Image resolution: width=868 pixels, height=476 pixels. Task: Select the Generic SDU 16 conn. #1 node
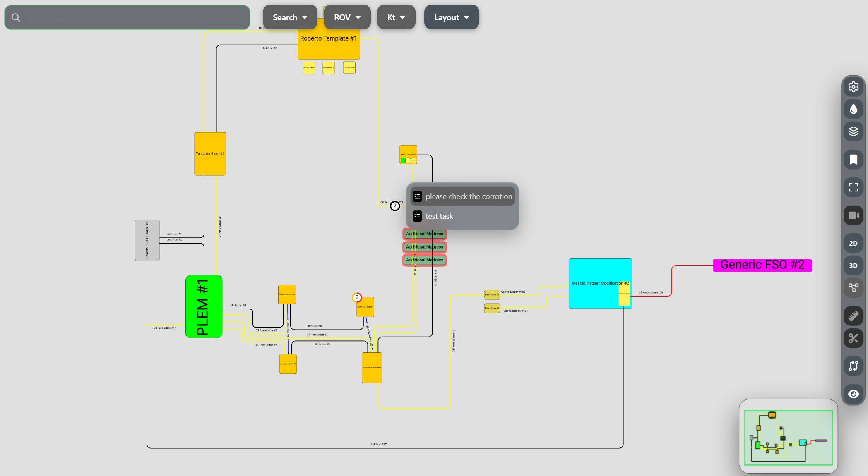[x=147, y=240]
